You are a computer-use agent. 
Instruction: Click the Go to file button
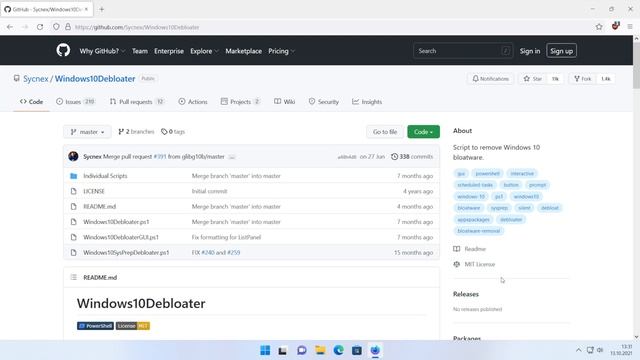[x=385, y=132]
